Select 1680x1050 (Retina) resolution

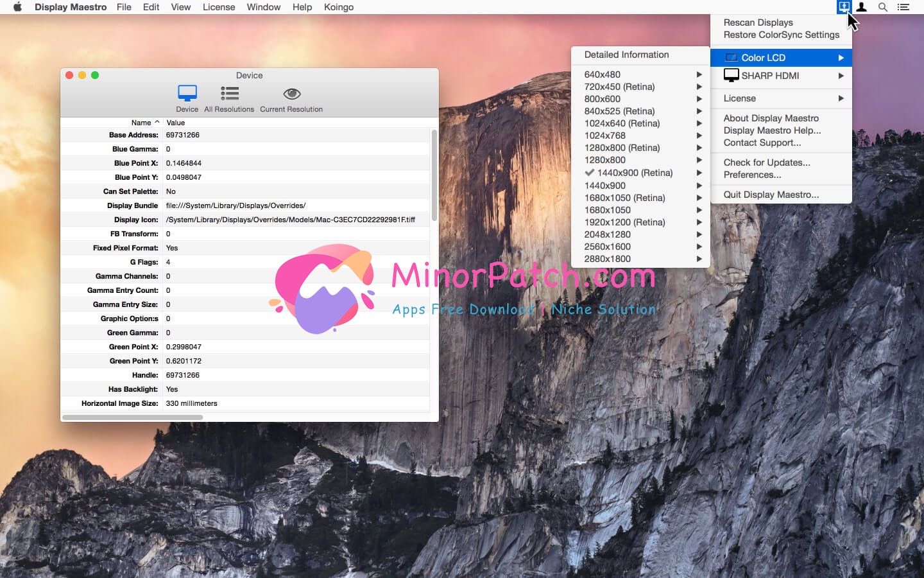click(x=640, y=198)
